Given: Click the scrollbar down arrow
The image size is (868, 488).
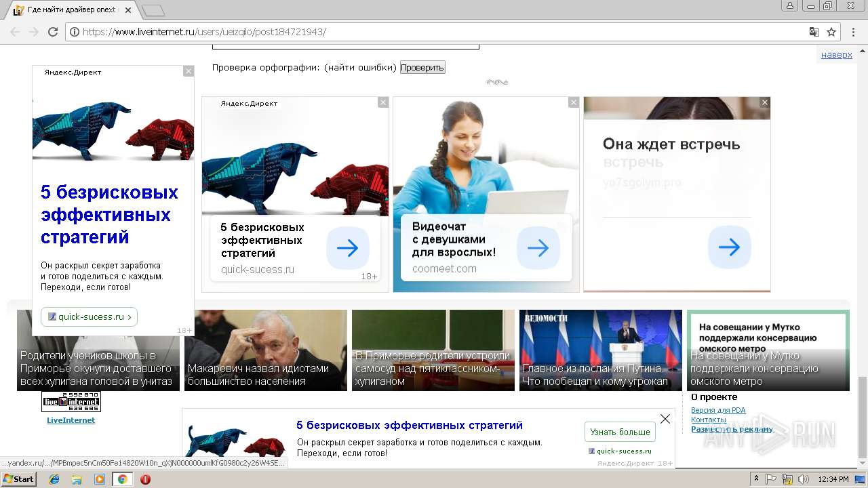Looking at the screenshot, I should click(x=862, y=463).
